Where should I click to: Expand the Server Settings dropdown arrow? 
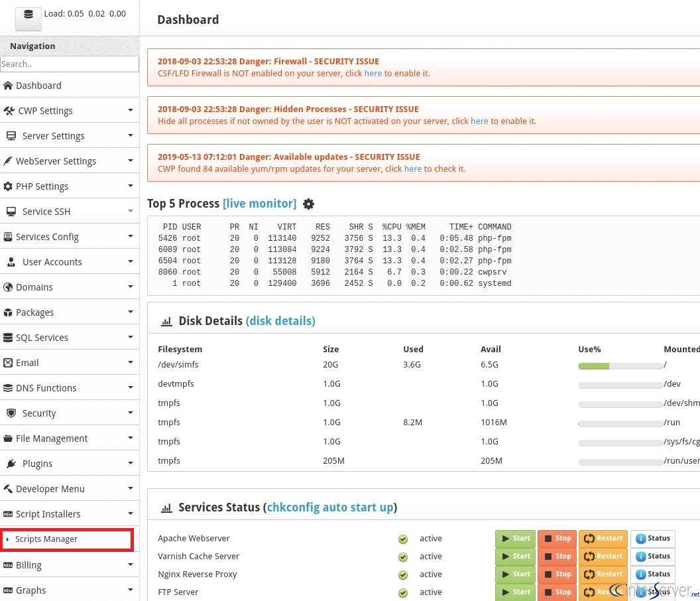tap(131, 135)
